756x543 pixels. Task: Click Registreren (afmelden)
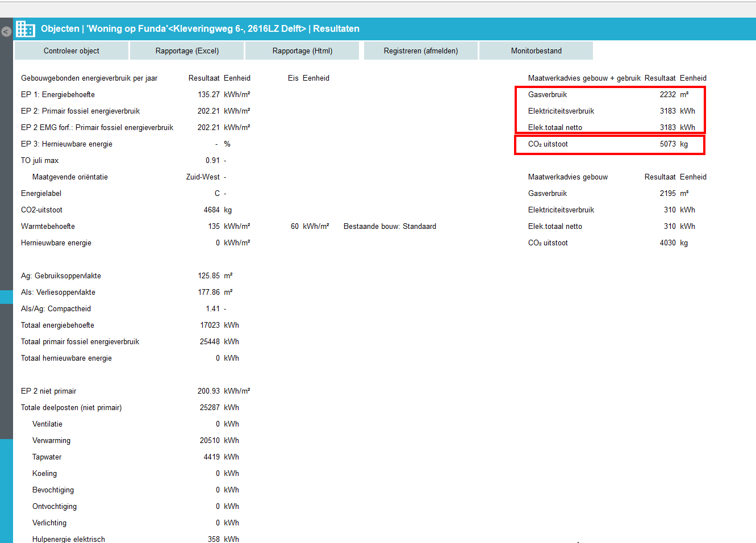[x=420, y=51]
